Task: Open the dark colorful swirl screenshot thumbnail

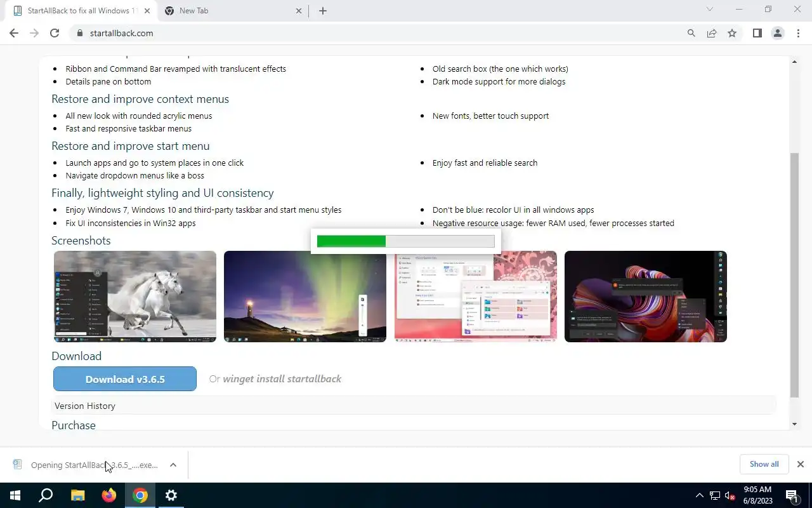Action: click(646, 297)
